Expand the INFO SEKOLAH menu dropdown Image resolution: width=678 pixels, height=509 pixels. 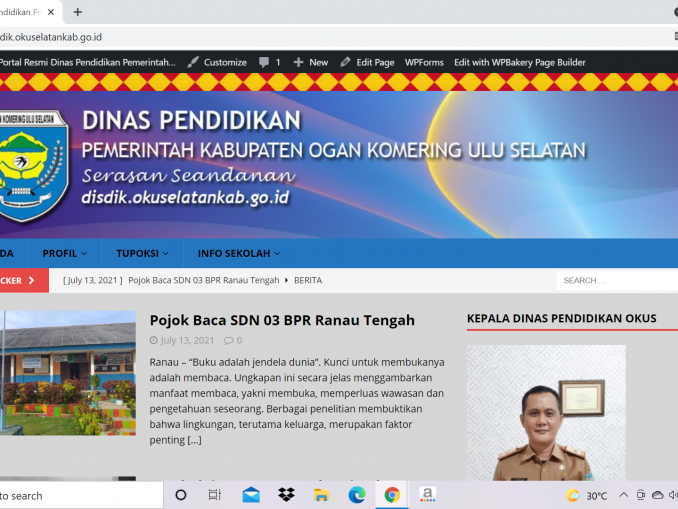click(x=238, y=253)
